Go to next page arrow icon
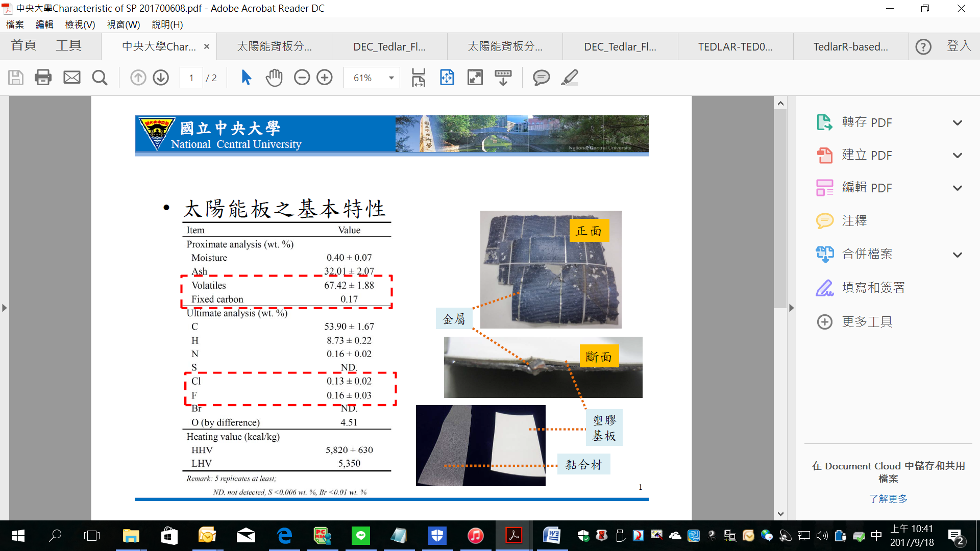980x551 pixels. point(161,78)
